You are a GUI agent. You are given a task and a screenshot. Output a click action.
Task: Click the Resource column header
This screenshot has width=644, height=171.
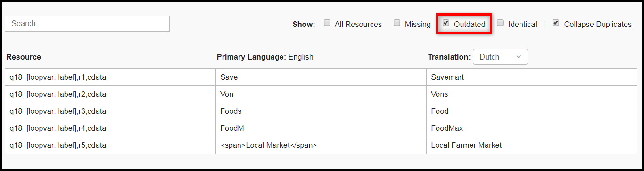pyautogui.click(x=24, y=57)
